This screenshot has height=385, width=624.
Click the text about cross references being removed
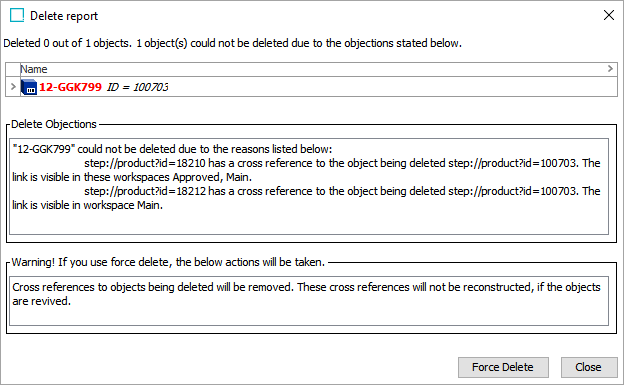[x=306, y=294]
